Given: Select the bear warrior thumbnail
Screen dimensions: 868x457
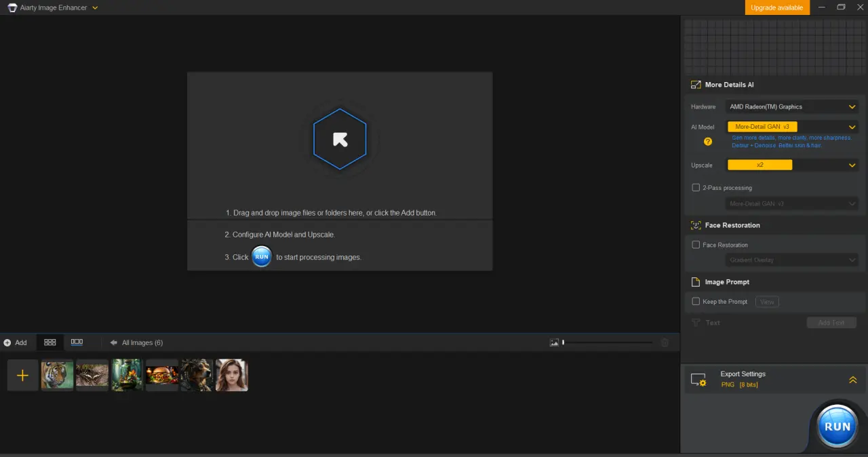Looking at the screenshot, I should coord(197,375).
